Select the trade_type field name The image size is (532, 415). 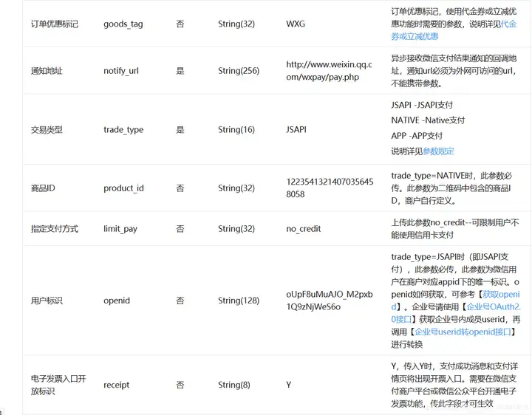pyautogui.click(x=123, y=130)
